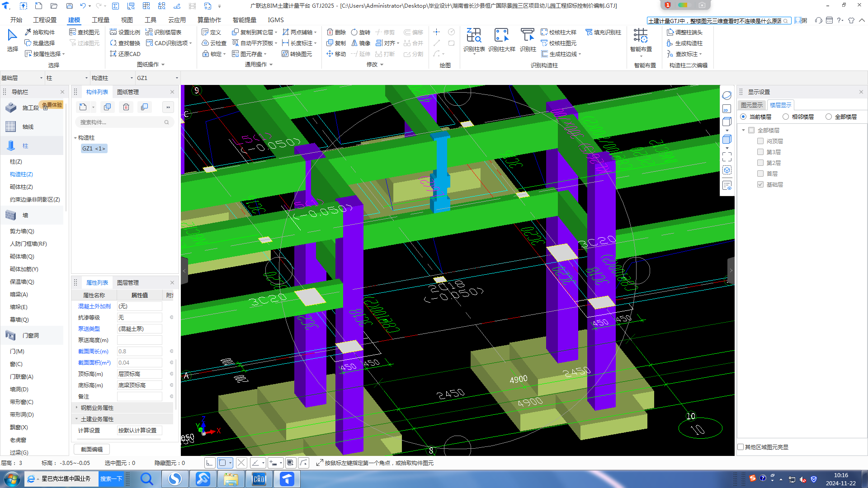Viewport: 868px width, 488px height.
Task: Enable 其他区域图元亮显 checkbox
Action: click(x=741, y=447)
